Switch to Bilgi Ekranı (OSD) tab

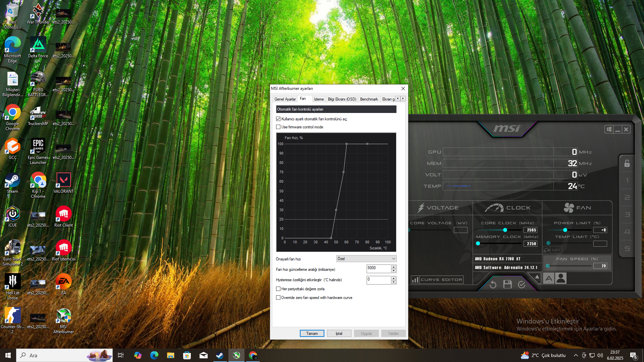point(342,99)
